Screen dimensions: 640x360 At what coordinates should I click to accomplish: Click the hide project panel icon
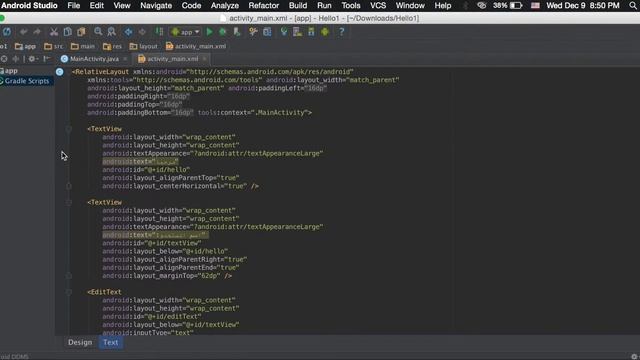tap(47, 59)
